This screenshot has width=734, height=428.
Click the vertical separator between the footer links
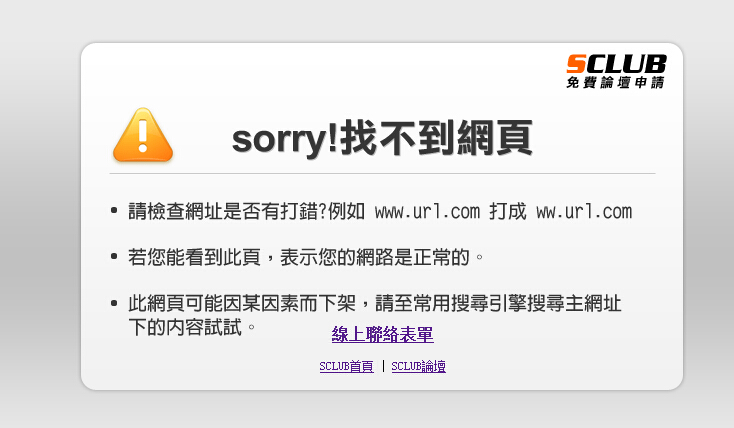point(383,366)
